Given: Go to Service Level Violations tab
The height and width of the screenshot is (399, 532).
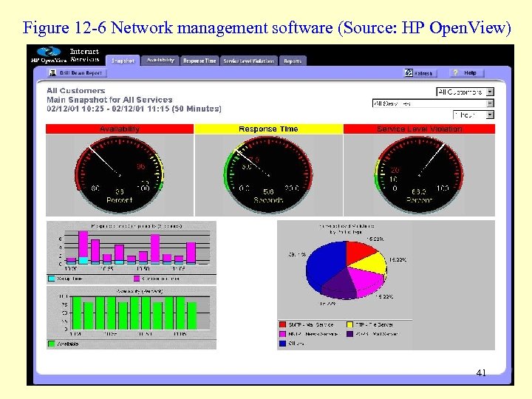Looking at the screenshot, I should tap(249, 61).
